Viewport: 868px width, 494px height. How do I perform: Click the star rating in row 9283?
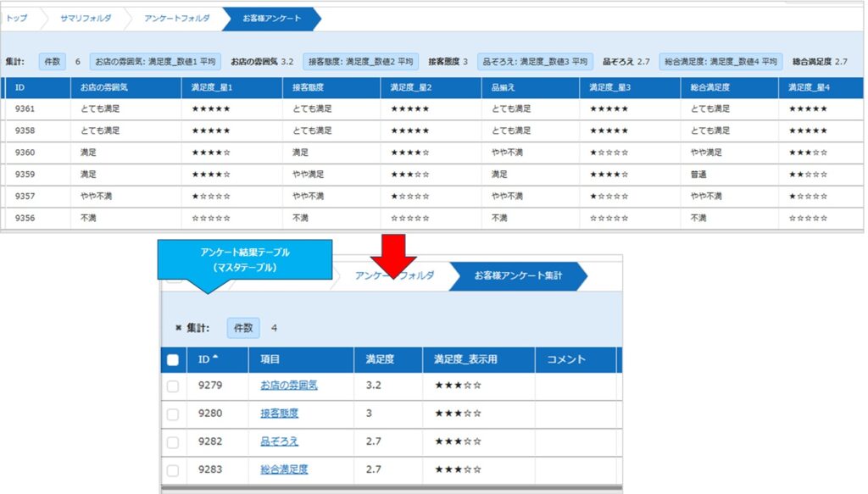458,469
